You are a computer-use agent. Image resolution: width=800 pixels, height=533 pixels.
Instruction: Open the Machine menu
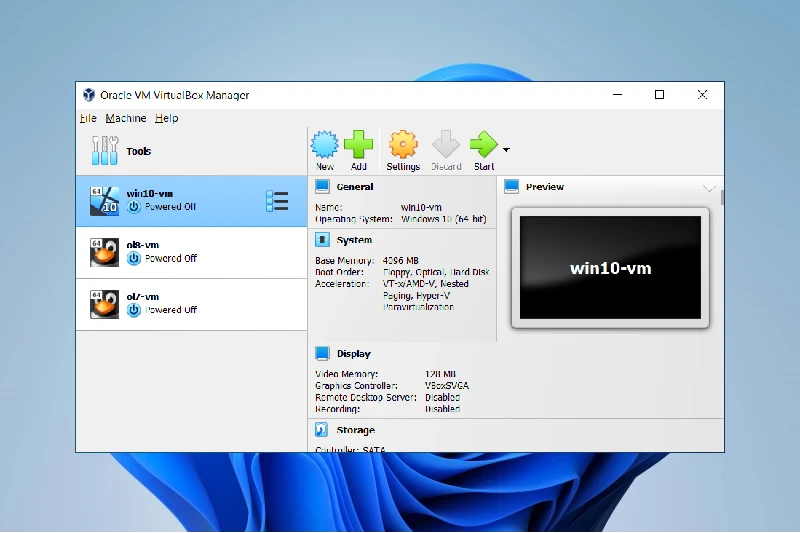126,118
